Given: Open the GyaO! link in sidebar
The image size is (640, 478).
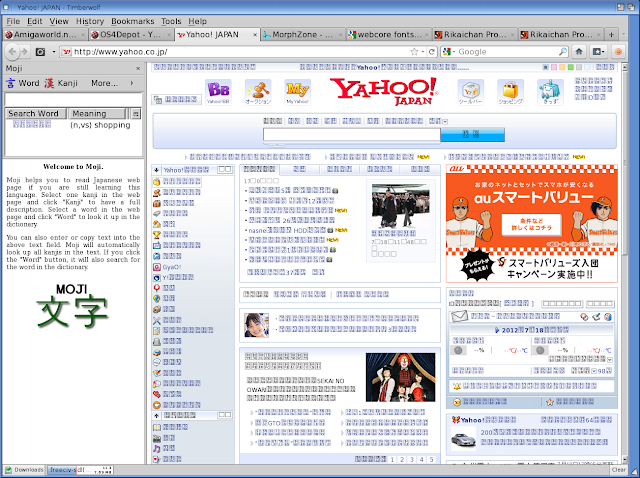Looking at the screenshot, I should coord(171,267).
